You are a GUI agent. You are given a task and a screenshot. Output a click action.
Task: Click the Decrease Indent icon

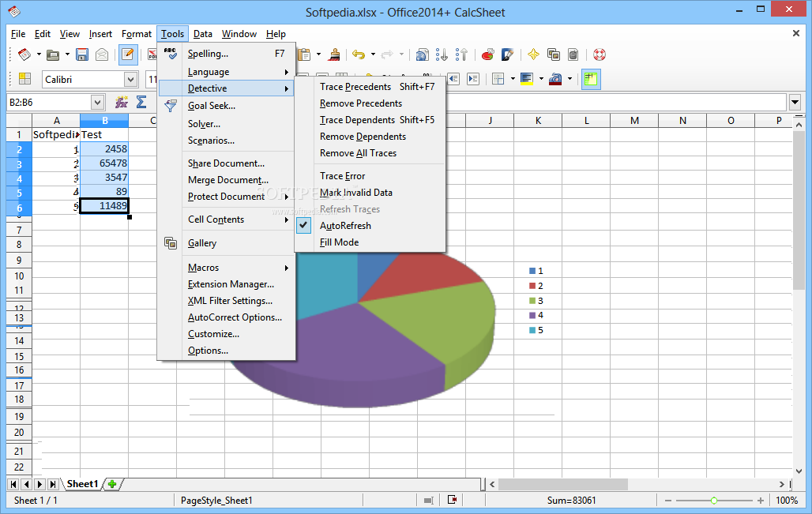[453, 79]
